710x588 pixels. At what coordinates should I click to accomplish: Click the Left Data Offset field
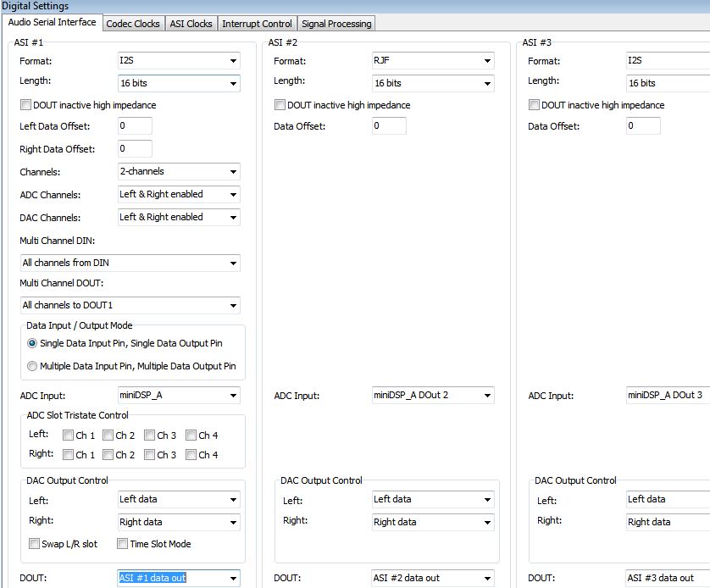pyautogui.click(x=135, y=126)
